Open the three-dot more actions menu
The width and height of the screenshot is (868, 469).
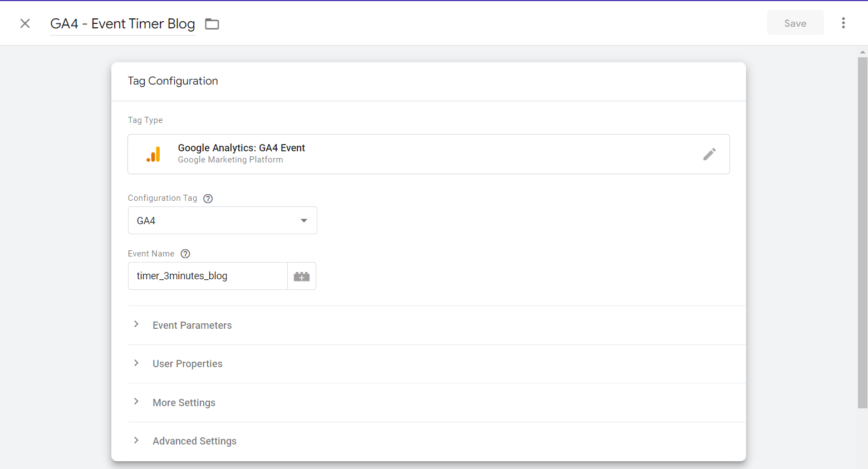[843, 23]
